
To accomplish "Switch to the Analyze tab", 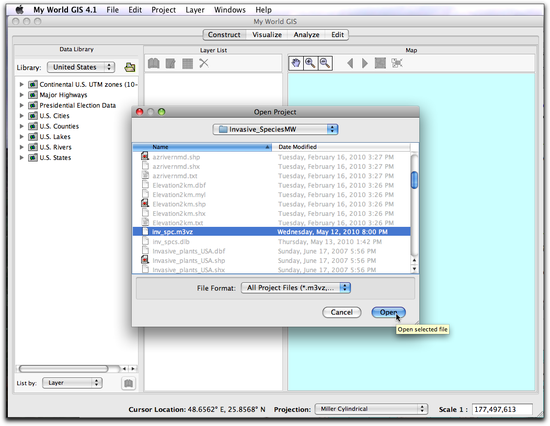I will click(x=307, y=35).
